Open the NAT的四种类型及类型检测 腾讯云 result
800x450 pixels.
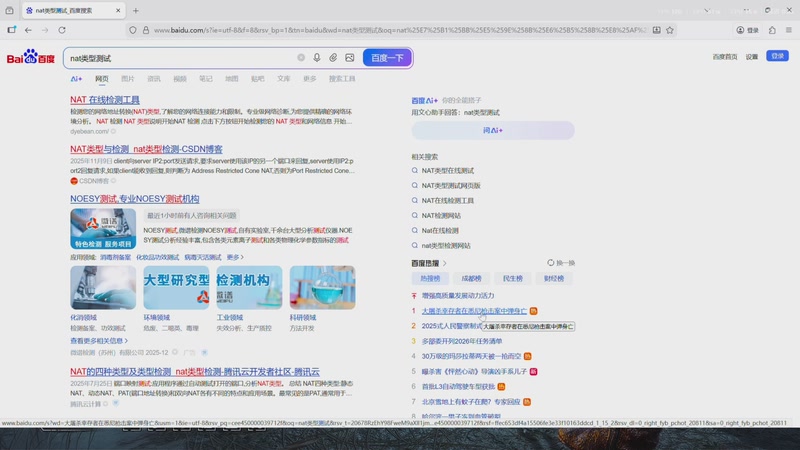tap(195, 371)
